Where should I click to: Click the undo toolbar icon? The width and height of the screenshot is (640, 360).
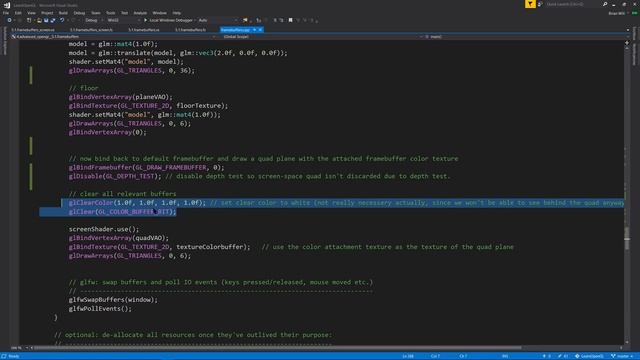click(x=62, y=20)
